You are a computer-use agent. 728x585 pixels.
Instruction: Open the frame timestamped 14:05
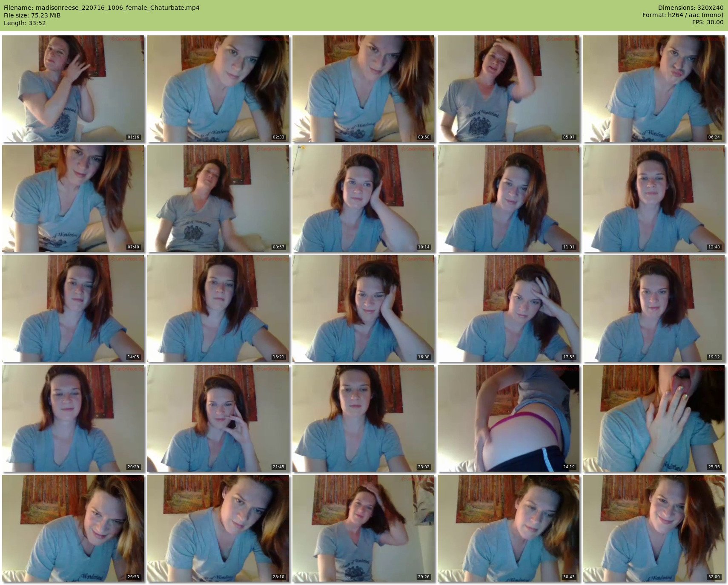(x=73, y=308)
